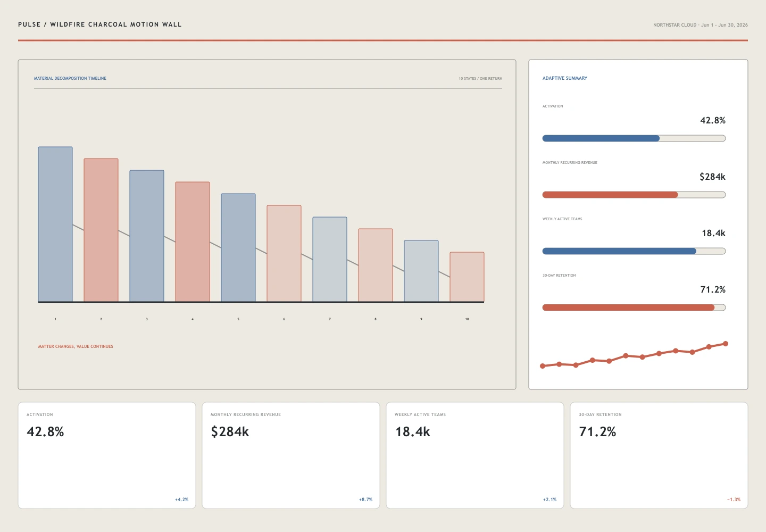
Task: Click the Weekly Active Teams progress bar
Action: tap(634, 251)
